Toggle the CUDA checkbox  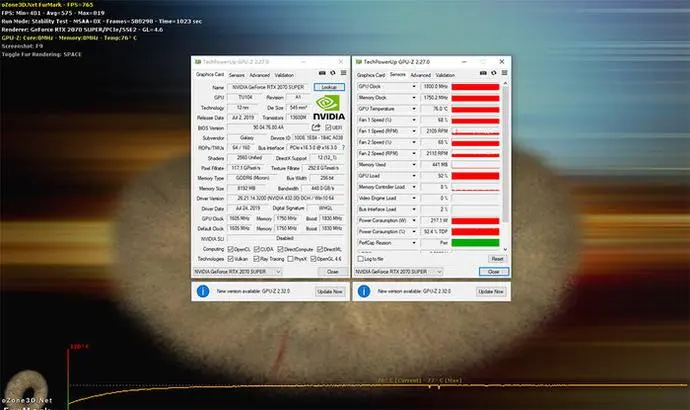(257, 249)
